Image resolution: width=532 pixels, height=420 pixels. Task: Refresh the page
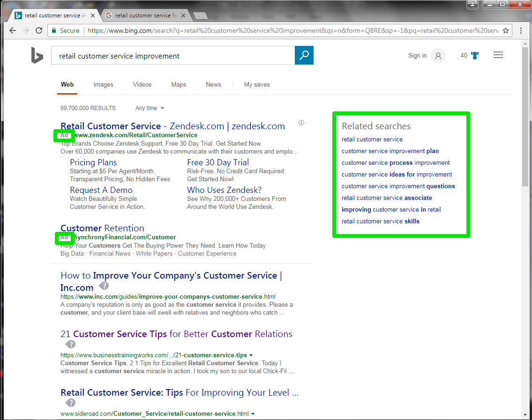click(x=39, y=30)
